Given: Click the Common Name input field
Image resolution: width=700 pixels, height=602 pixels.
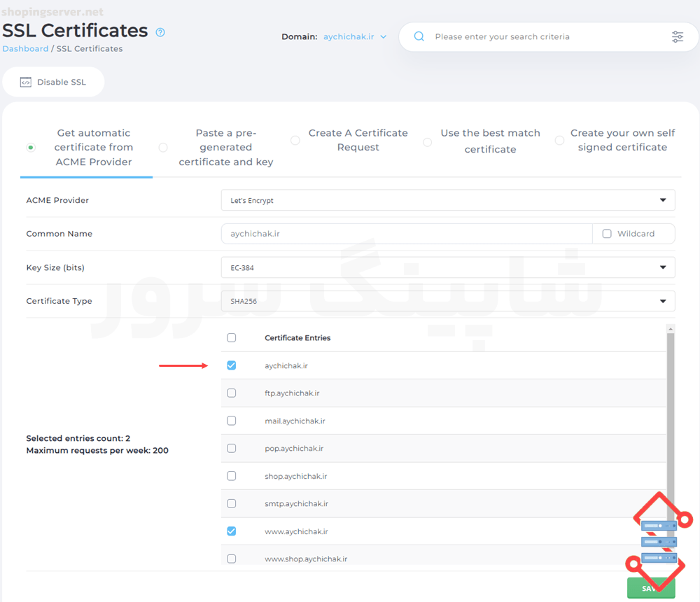Looking at the screenshot, I should tap(406, 234).
